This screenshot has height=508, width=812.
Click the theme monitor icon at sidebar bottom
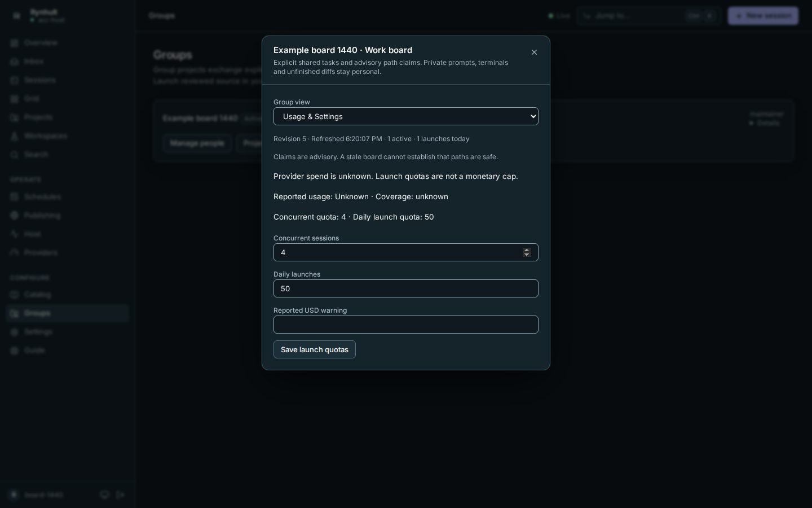104,495
